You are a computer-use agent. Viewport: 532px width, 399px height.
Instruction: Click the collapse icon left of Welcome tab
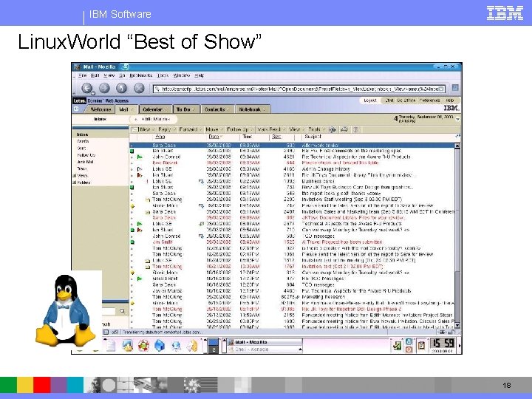coord(77,109)
